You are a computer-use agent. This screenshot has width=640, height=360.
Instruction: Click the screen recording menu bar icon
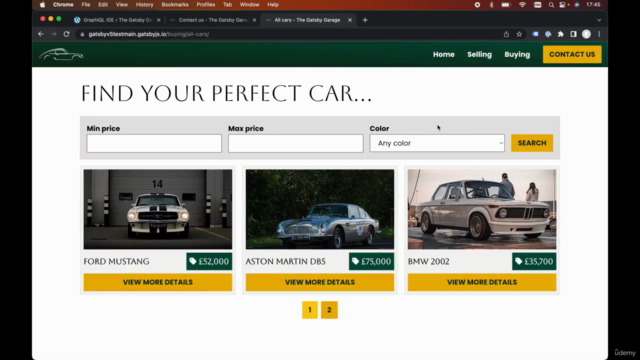pyautogui.click(x=477, y=5)
